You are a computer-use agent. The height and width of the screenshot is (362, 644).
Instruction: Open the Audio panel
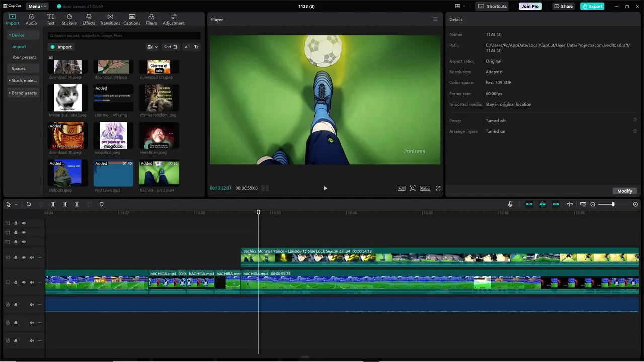tap(31, 19)
